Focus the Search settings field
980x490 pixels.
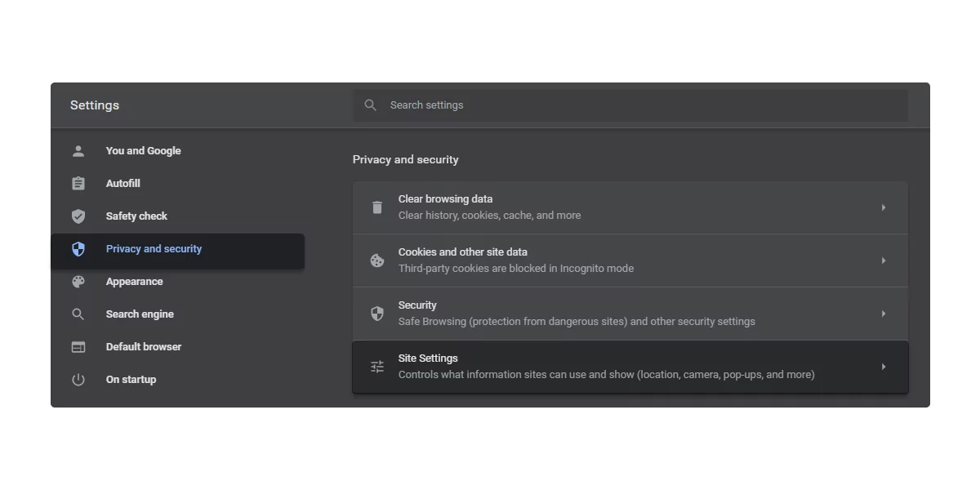pos(630,105)
